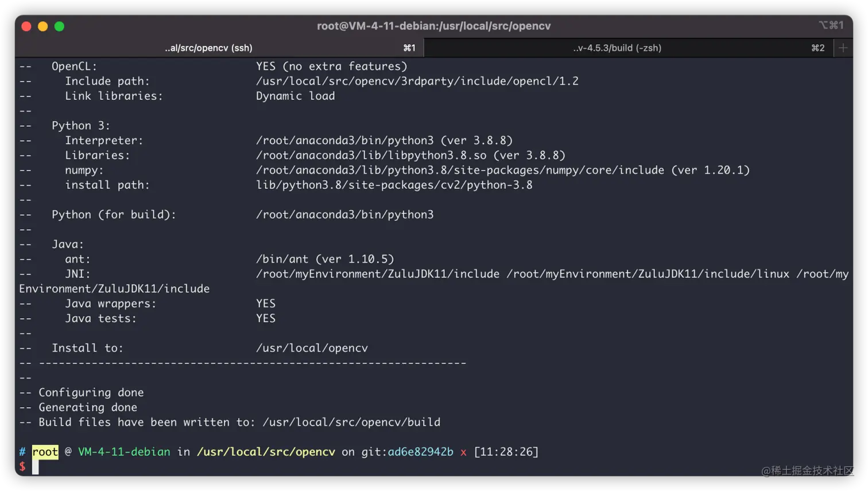Click the window title root@VM-4-11-debian:/usr/local/src/opencv
The image size is (868, 491).
(434, 26)
